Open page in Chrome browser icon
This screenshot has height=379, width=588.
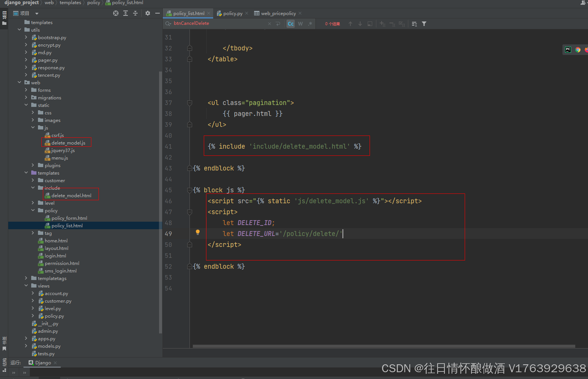578,49
